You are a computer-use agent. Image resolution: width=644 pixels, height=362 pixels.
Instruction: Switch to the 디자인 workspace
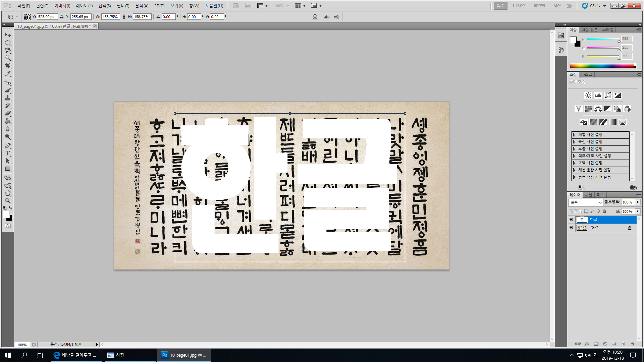click(x=519, y=6)
